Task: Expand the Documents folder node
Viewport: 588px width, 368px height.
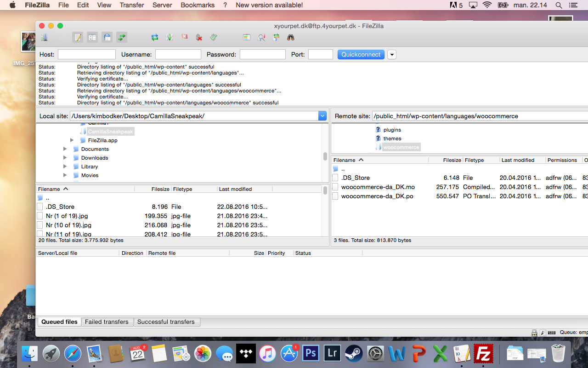Action: (65, 149)
